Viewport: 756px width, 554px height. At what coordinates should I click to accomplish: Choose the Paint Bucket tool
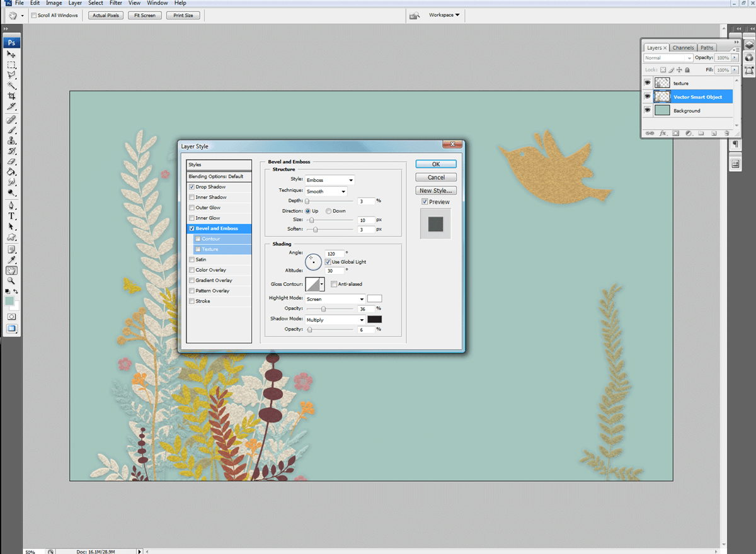[11, 172]
